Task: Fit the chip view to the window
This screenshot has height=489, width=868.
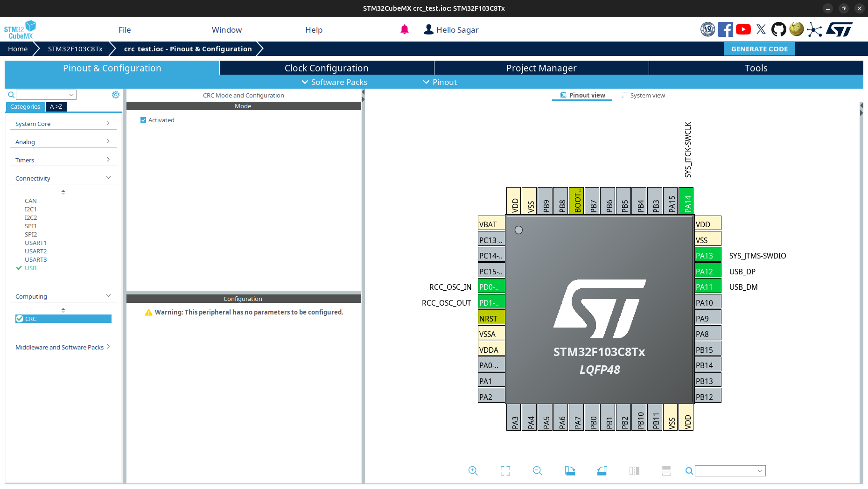Action: pyautogui.click(x=505, y=471)
